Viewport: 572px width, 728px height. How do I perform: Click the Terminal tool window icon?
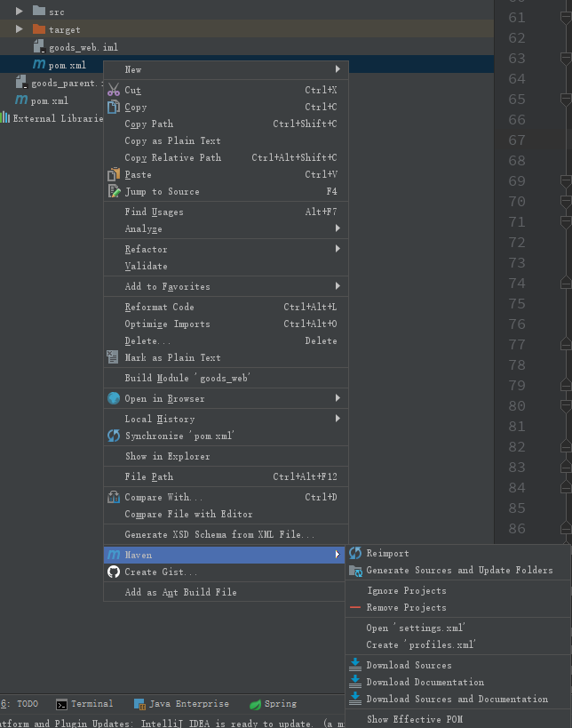pos(61,704)
